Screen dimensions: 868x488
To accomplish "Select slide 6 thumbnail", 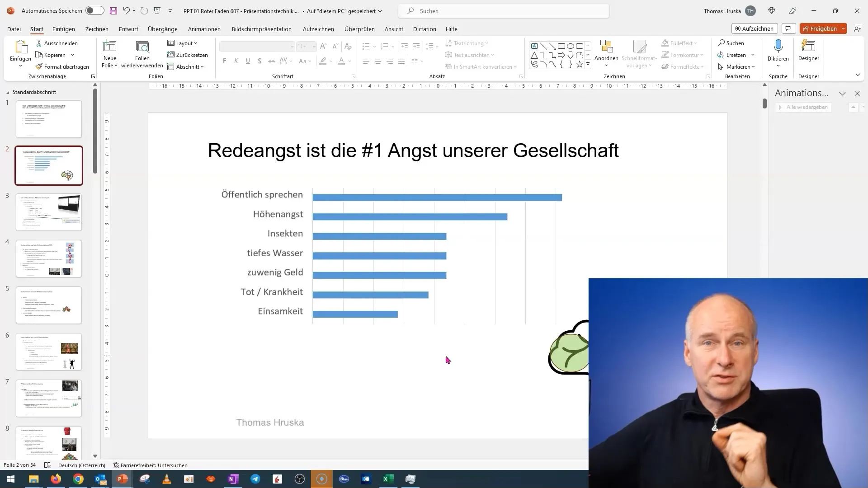I will click(49, 352).
